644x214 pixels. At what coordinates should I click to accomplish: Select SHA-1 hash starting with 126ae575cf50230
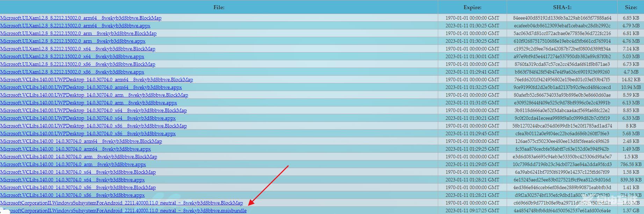(x=562, y=141)
